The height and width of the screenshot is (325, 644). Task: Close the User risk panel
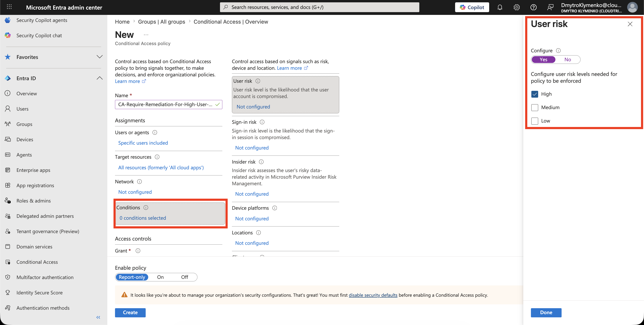pos(630,24)
